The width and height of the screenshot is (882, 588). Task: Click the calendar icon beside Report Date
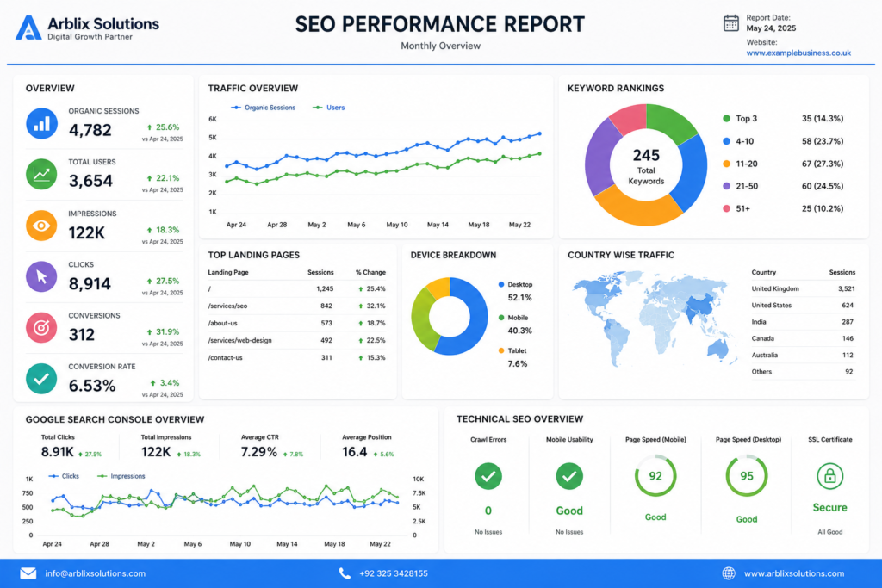click(730, 23)
